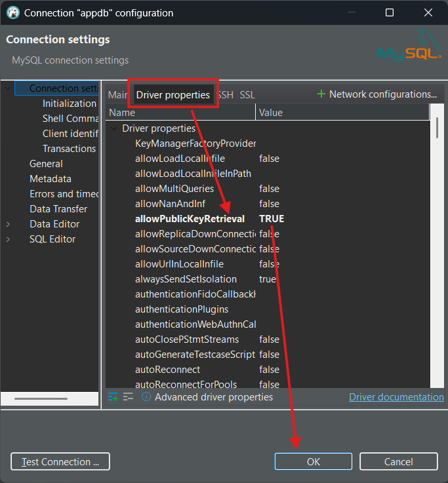Click the Value column header
Screen dimensions: 448x483
click(342, 113)
